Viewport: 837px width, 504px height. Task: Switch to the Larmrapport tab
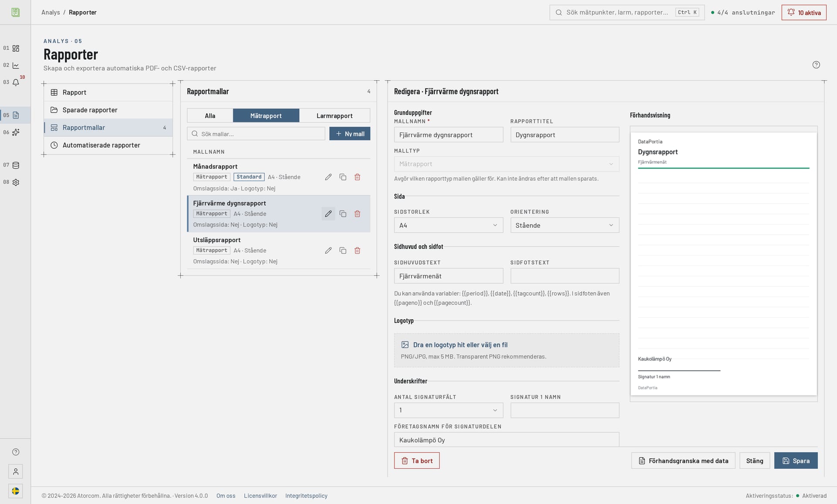point(334,115)
